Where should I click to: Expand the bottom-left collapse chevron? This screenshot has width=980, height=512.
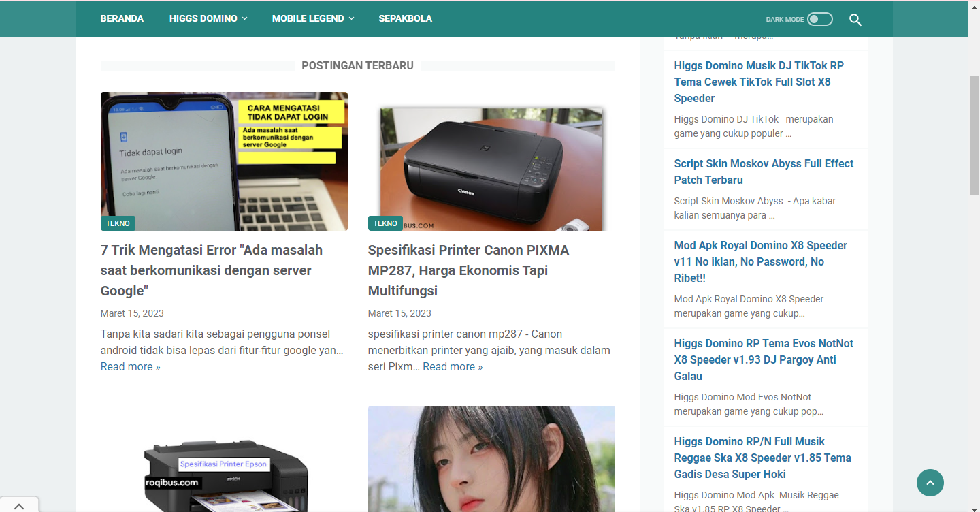pyautogui.click(x=19, y=506)
